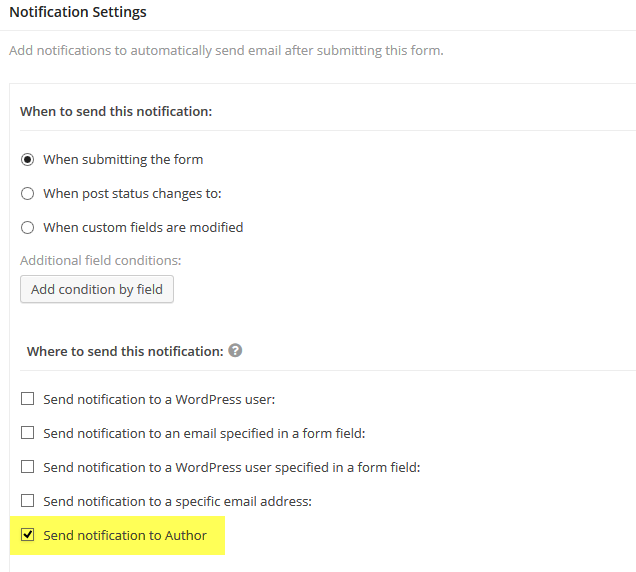Click the When to send this notification heading

pyautogui.click(x=116, y=112)
